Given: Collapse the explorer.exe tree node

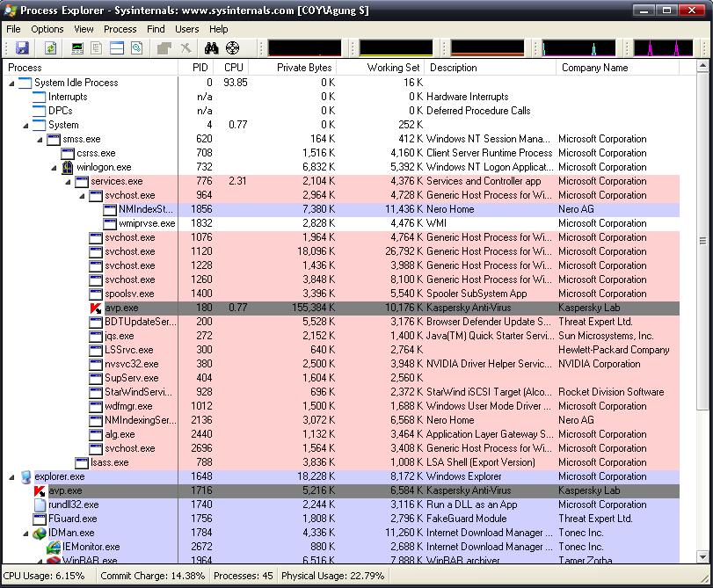Looking at the screenshot, I should (x=11, y=477).
